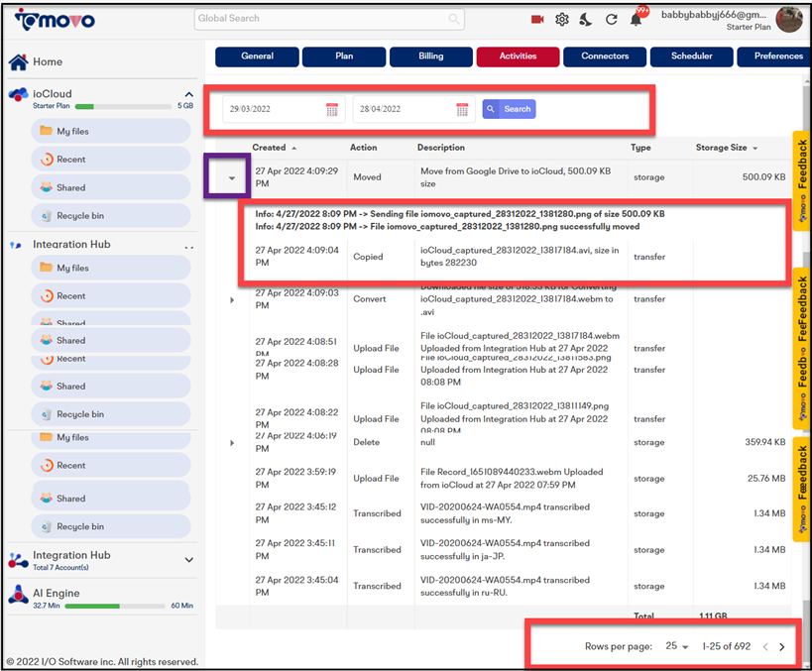
Task: Open Recent directly under ioCloud
Action: coord(111,159)
